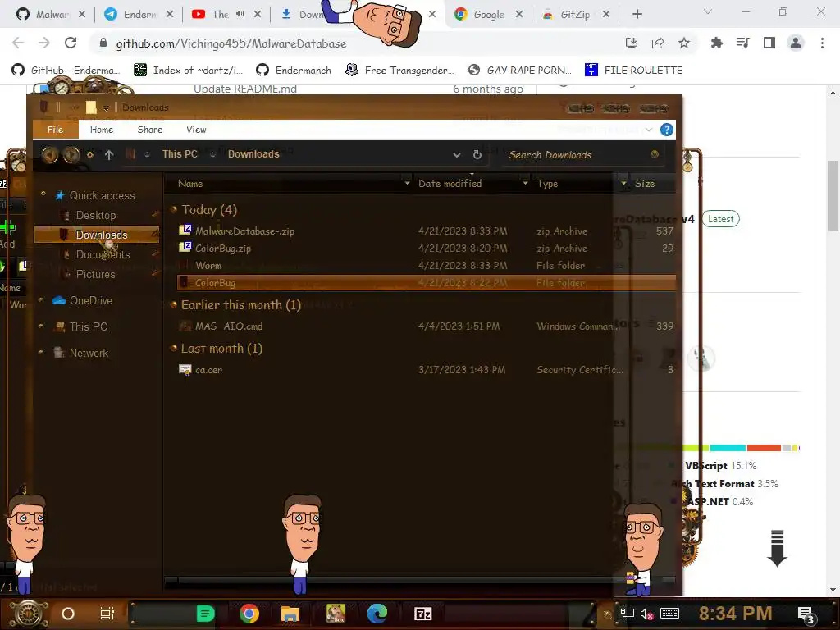Image resolution: width=840 pixels, height=630 pixels.
Task: Mute the YouTube tab speaker icon
Action: (x=240, y=15)
